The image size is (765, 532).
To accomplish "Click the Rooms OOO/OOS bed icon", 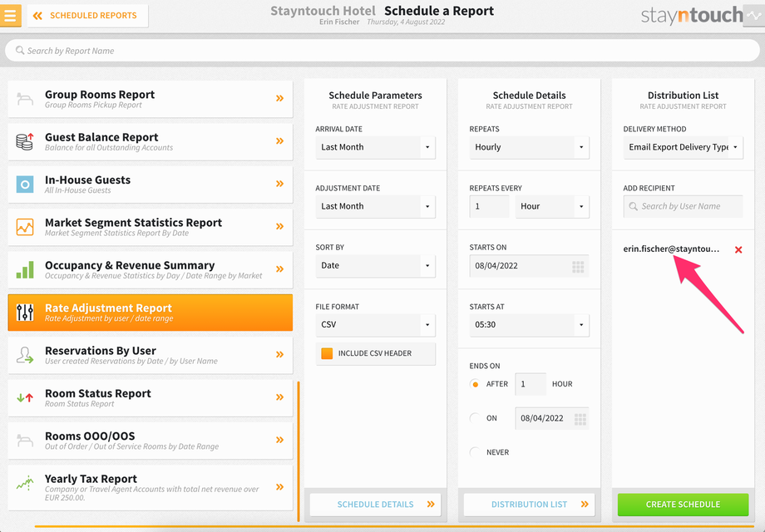I will coord(25,441).
